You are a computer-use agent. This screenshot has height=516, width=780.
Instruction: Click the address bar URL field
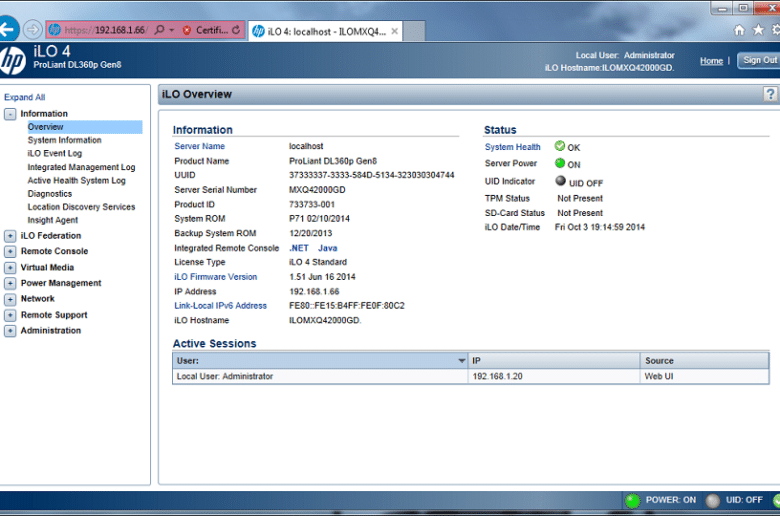[105, 30]
